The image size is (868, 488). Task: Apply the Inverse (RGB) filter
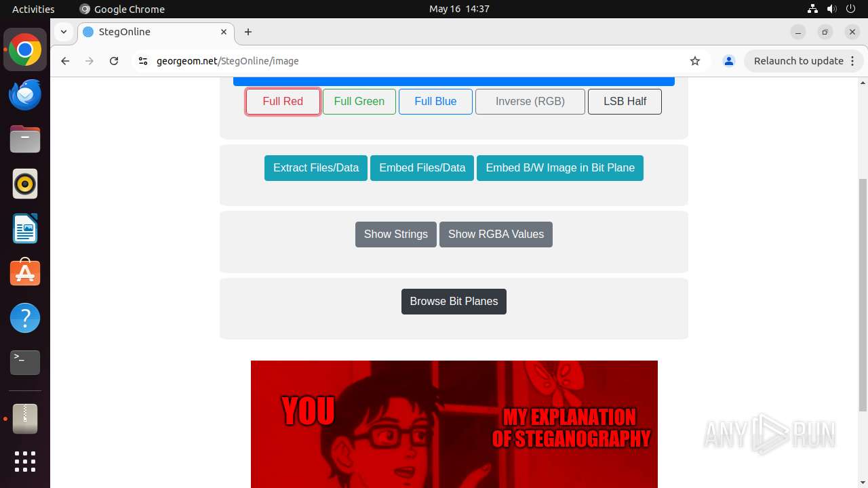pyautogui.click(x=530, y=102)
